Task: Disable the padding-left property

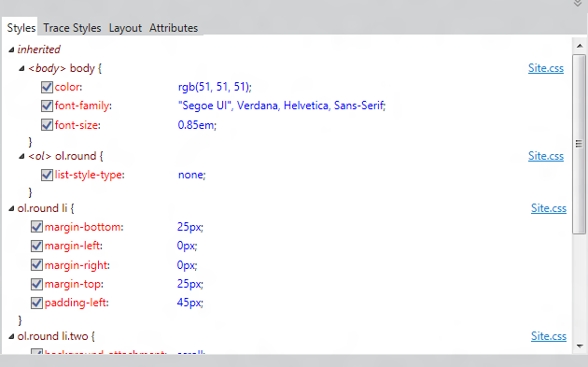Action: click(36, 303)
